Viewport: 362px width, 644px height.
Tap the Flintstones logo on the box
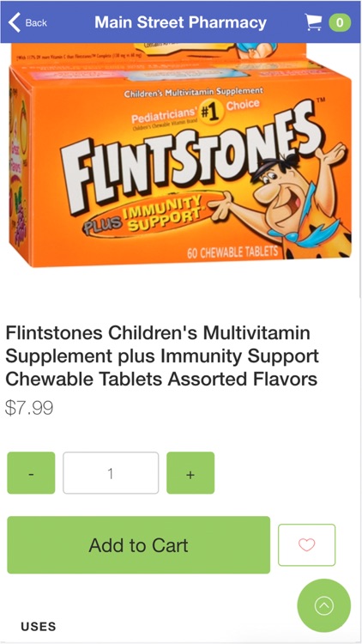click(x=190, y=161)
